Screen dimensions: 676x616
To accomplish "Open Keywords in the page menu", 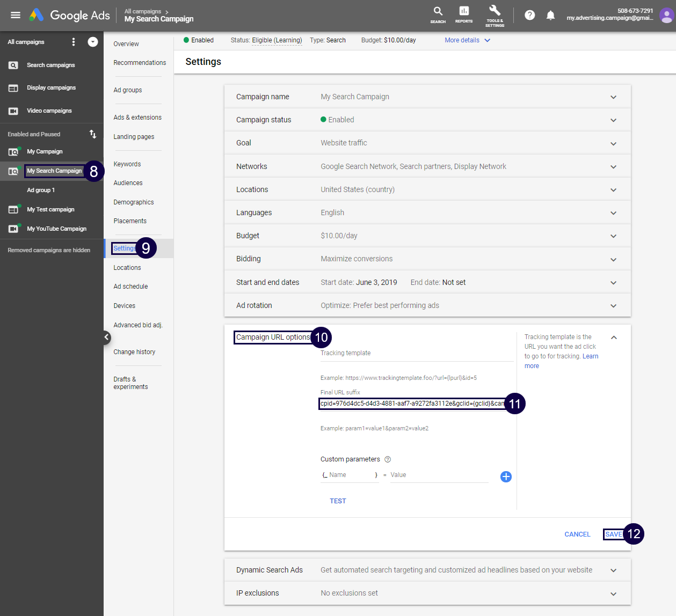I will point(127,164).
